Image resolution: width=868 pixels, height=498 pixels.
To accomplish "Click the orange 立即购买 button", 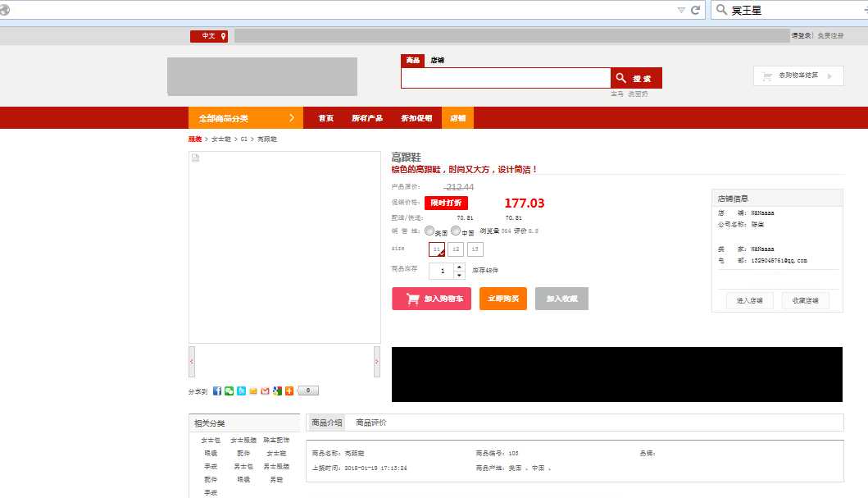I will pyautogui.click(x=503, y=299).
